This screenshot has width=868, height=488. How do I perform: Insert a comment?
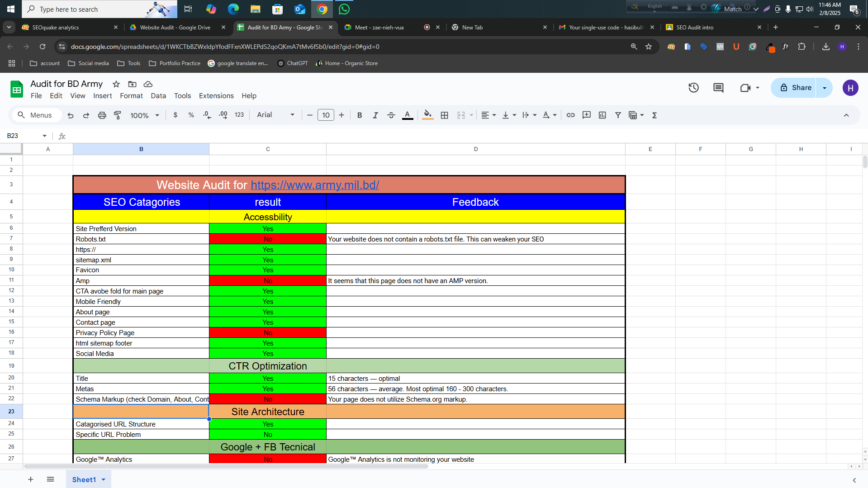586,115
